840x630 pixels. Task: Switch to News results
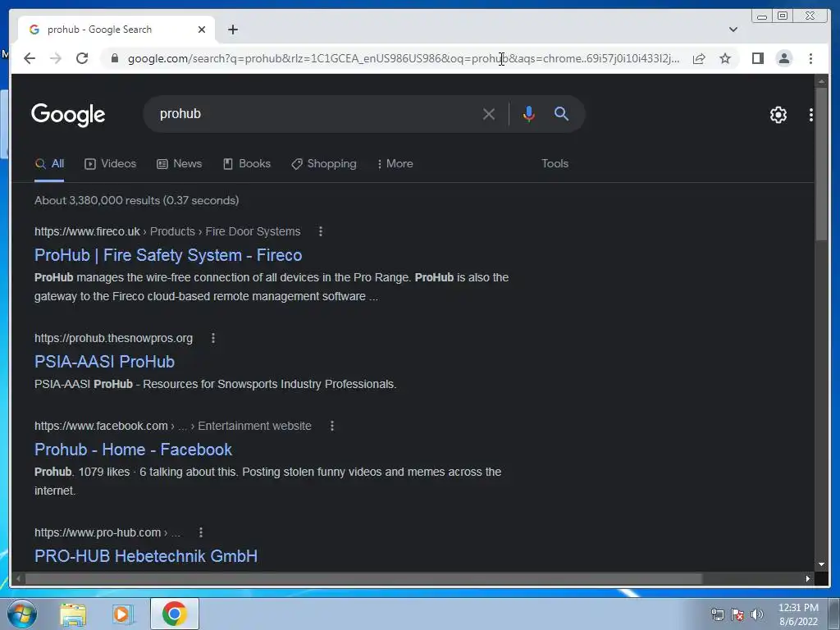point(179,163)
